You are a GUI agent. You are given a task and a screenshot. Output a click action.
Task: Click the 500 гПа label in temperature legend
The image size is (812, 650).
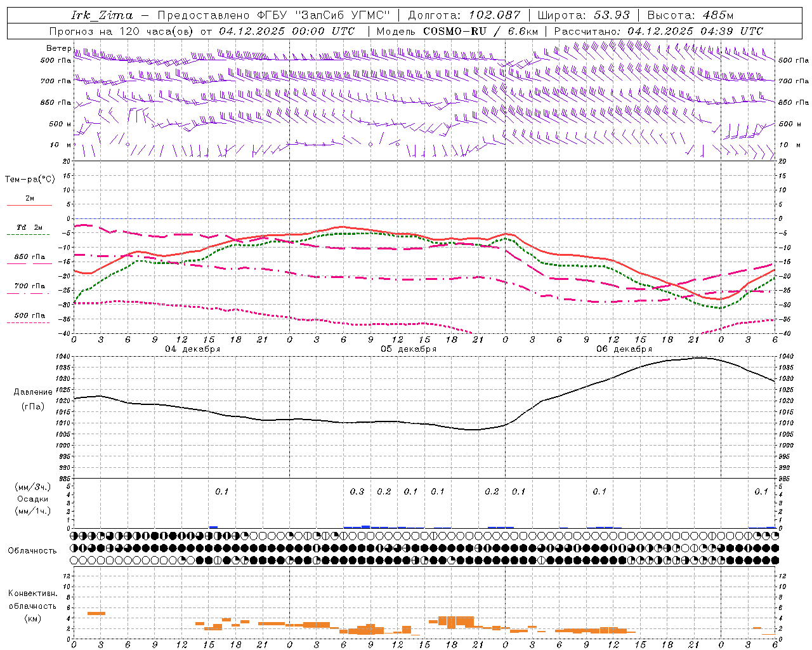[30, 315]
